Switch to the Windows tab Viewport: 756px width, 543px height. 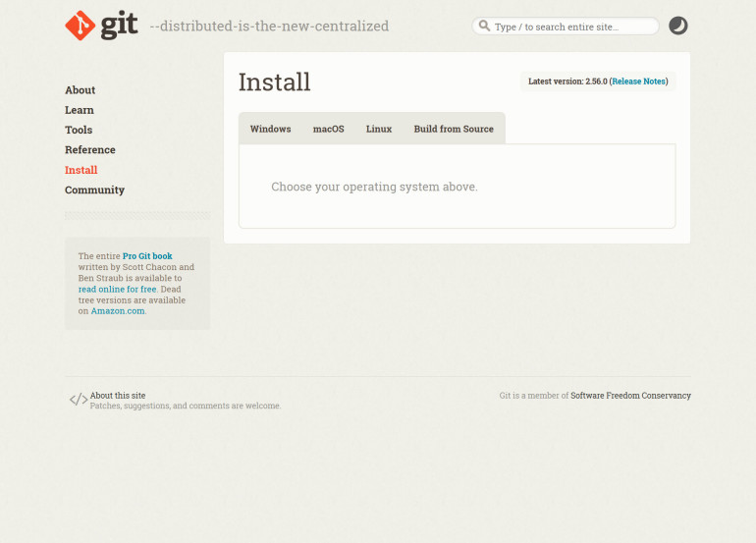point(270,129)
